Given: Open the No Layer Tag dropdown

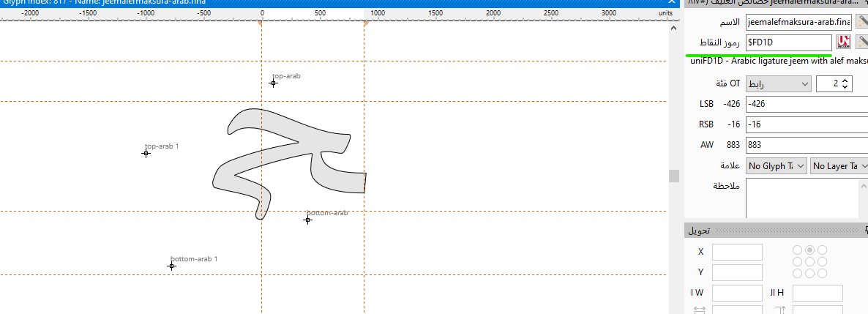Looking at the screenshot, I should (838, 166).
